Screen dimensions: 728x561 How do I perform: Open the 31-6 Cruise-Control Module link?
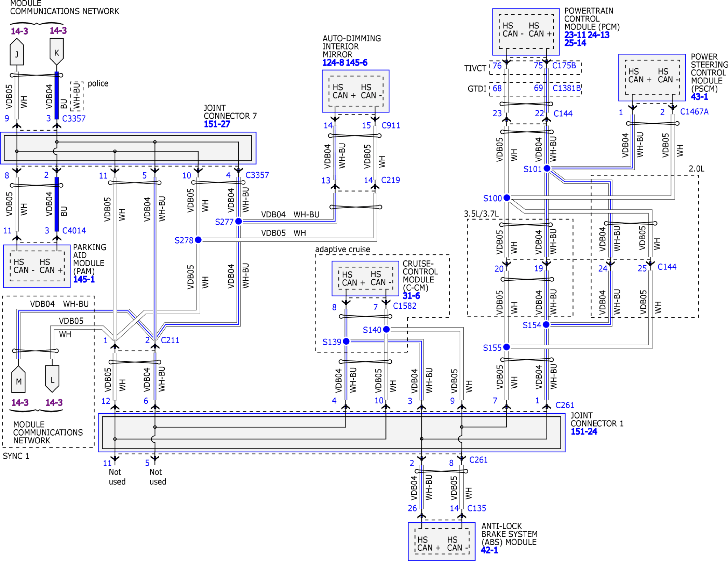coord(411,296)
